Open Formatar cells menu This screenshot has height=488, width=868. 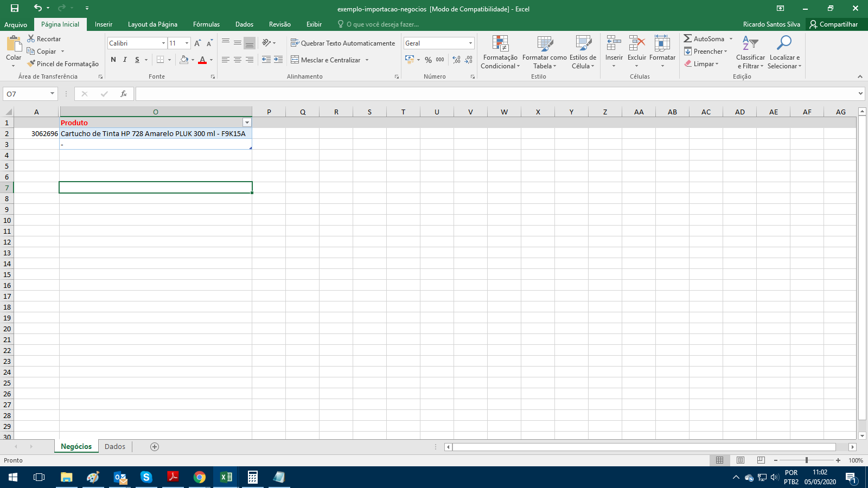[x=662, y=52]
